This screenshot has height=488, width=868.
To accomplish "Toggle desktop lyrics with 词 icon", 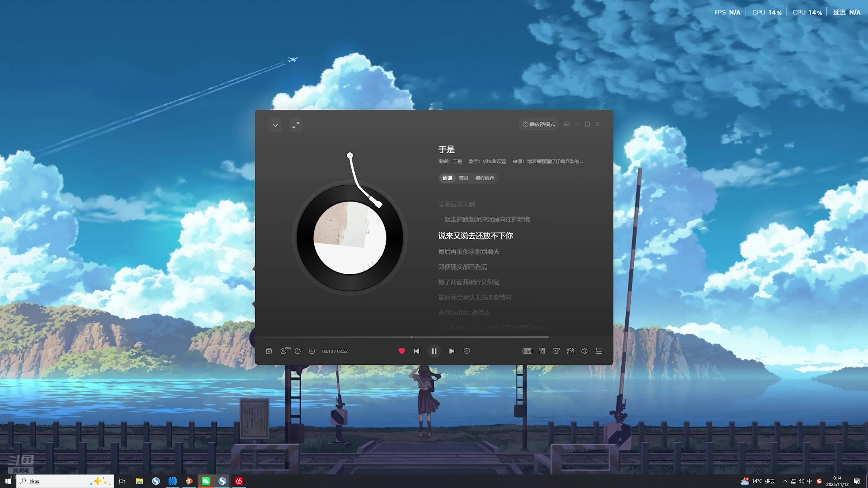I will [542, 351].
